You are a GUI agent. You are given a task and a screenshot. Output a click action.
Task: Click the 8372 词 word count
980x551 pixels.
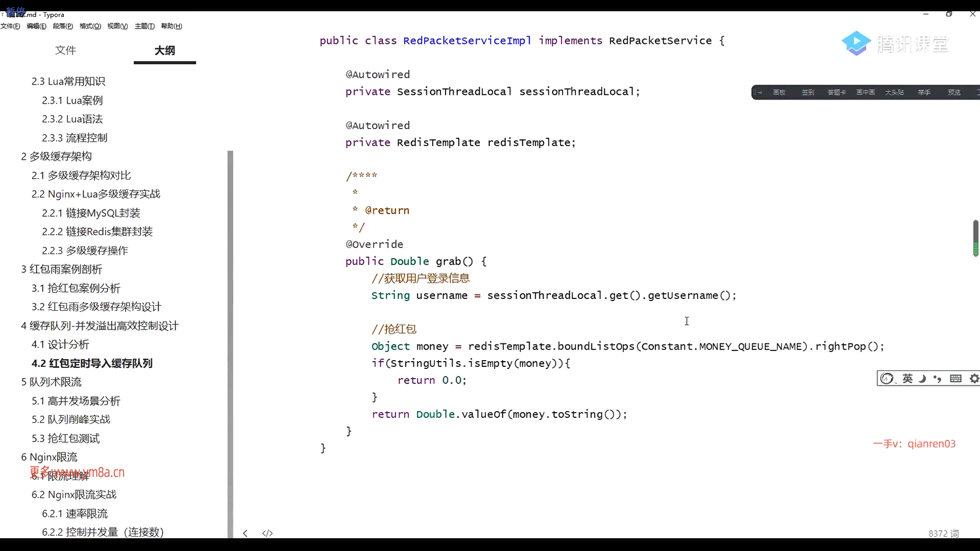tap(943, 533)
